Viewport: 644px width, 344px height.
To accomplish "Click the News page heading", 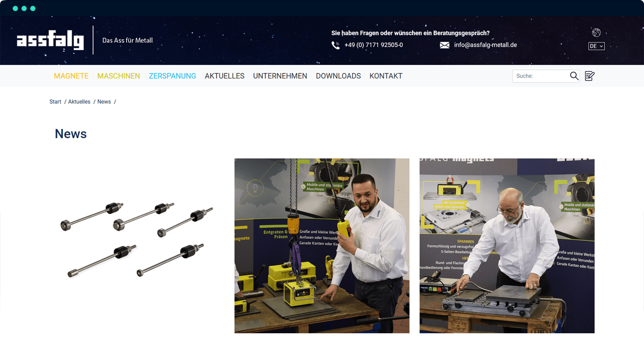I will 71,134.
